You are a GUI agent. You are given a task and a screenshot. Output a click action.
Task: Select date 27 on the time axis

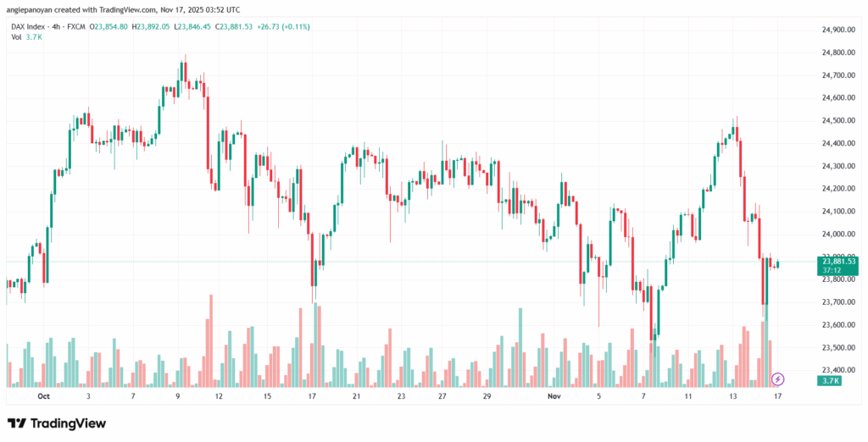click(x=442, y=396)
